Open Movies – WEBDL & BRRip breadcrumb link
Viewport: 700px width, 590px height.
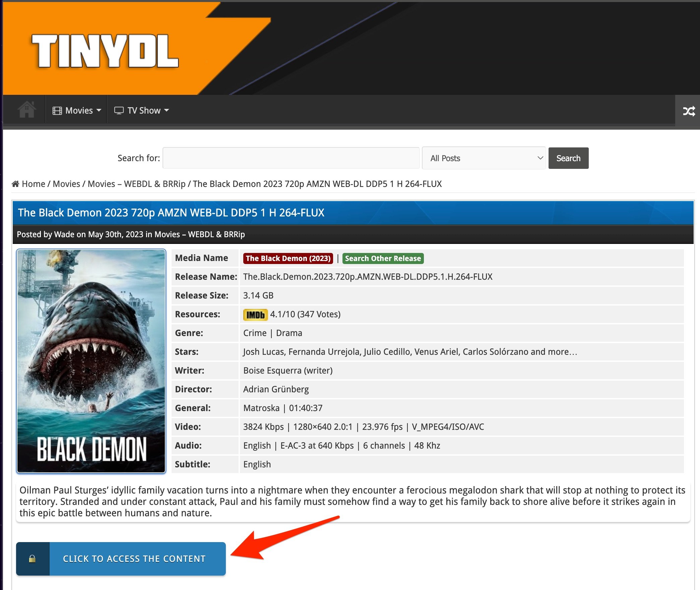click(x=136, y=184)
